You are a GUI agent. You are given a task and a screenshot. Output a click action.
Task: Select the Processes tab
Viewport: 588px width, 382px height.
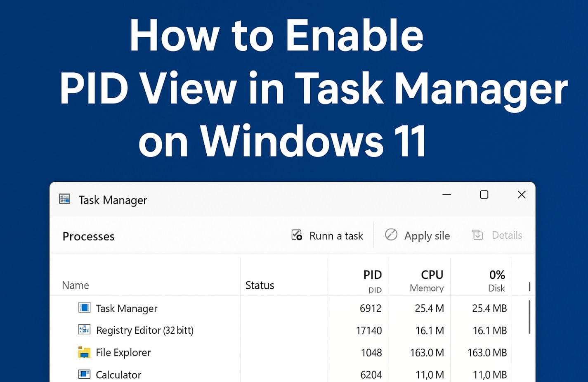coord(88,236)
